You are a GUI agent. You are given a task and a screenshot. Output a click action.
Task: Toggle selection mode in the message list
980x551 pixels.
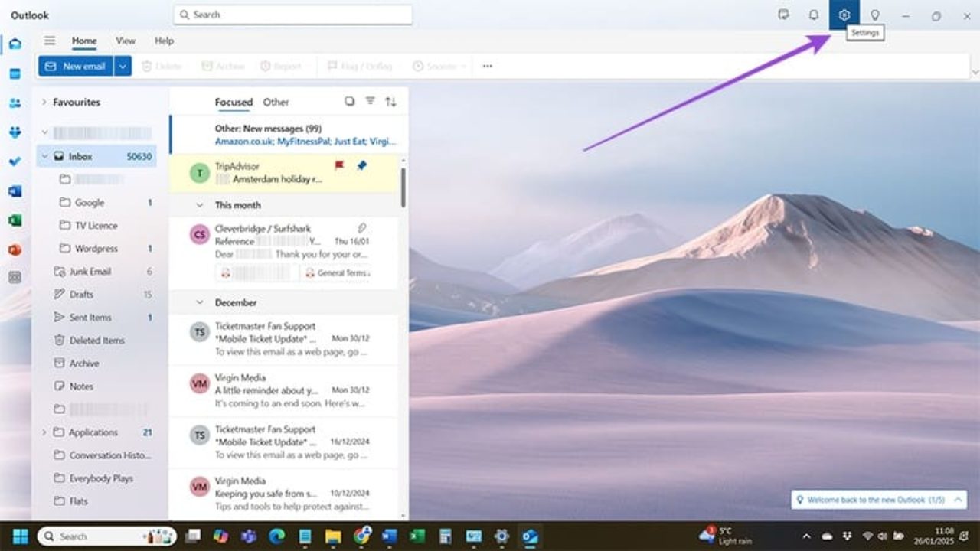349,100
